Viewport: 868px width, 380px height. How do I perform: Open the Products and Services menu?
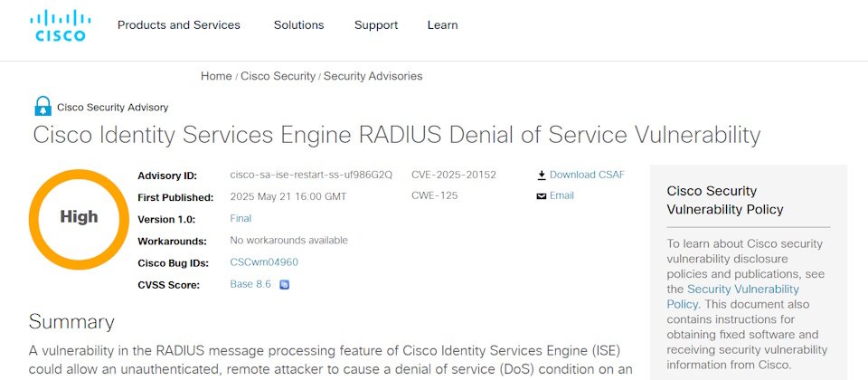179,25
